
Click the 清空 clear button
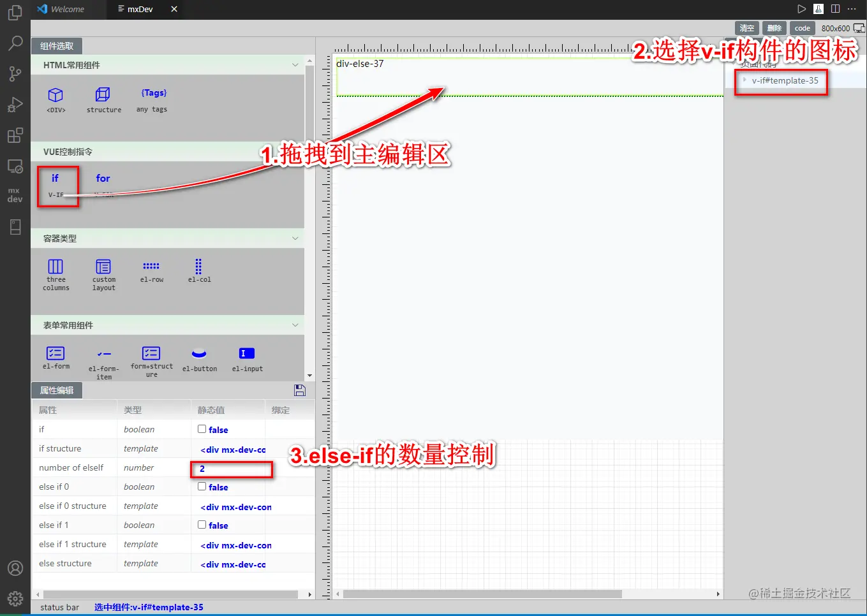tap(747, 28)
